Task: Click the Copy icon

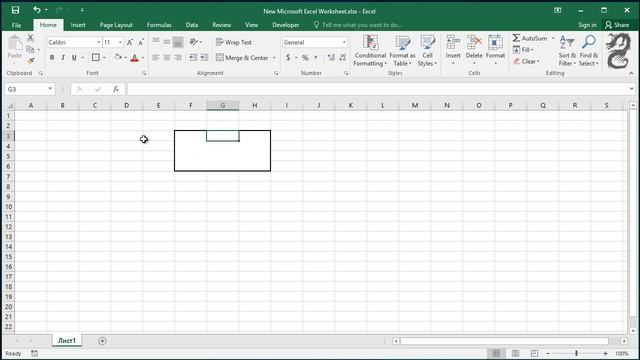Action: pos(30,50)
